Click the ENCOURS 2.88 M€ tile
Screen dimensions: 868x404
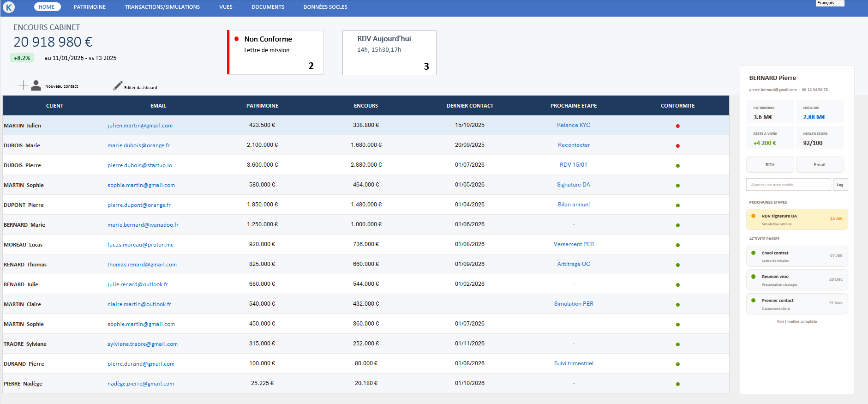[x=820, y=112]
